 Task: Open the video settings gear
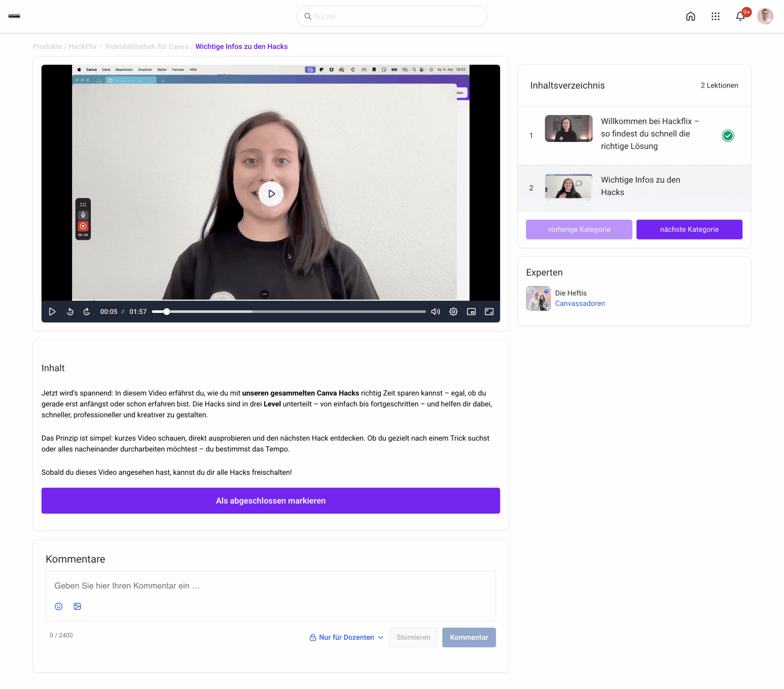pyautogui.click(x=453, y=312)
